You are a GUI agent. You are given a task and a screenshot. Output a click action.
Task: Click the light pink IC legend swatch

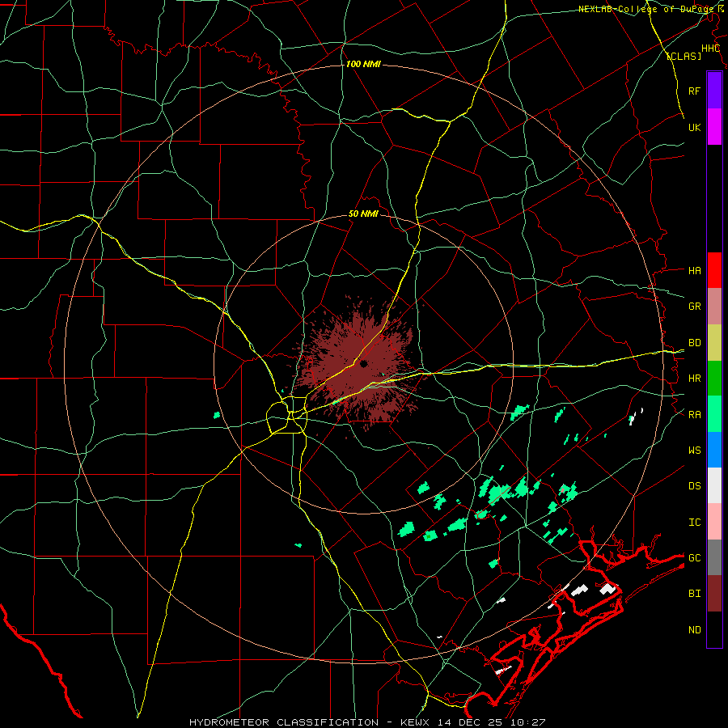pyautogui.click(x=714, y=522)
